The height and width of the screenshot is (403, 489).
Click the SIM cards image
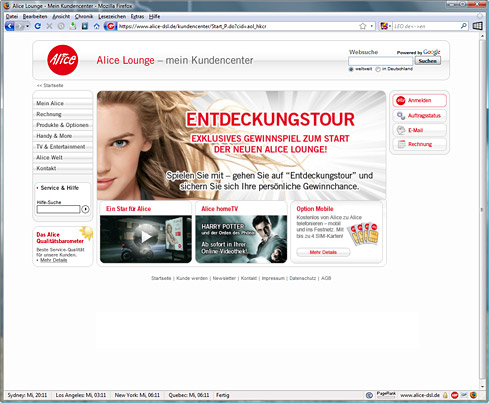click(363, 234)
